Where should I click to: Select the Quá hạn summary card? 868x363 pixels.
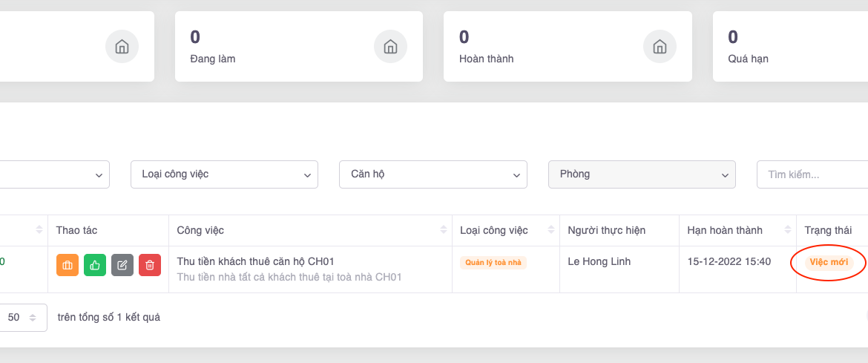click(x=790, y=46)
